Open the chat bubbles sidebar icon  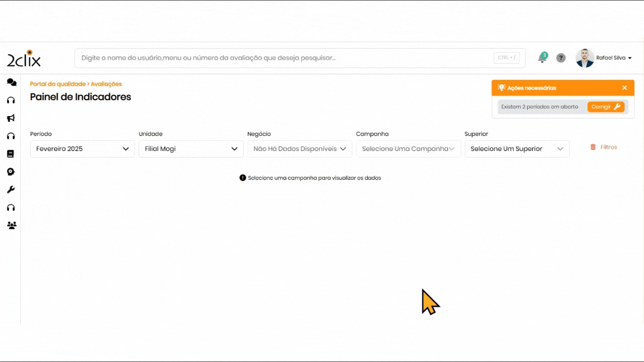(11, 83)
